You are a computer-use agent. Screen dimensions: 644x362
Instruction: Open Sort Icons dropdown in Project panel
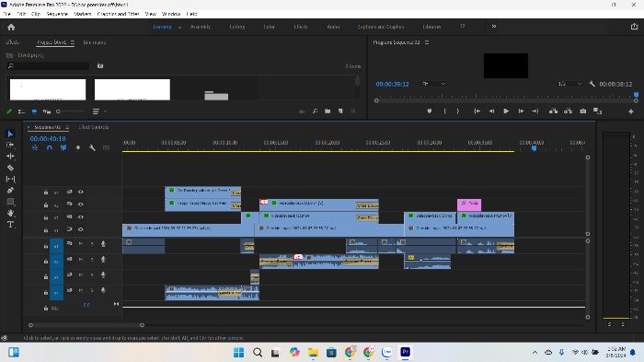(99, 111)
